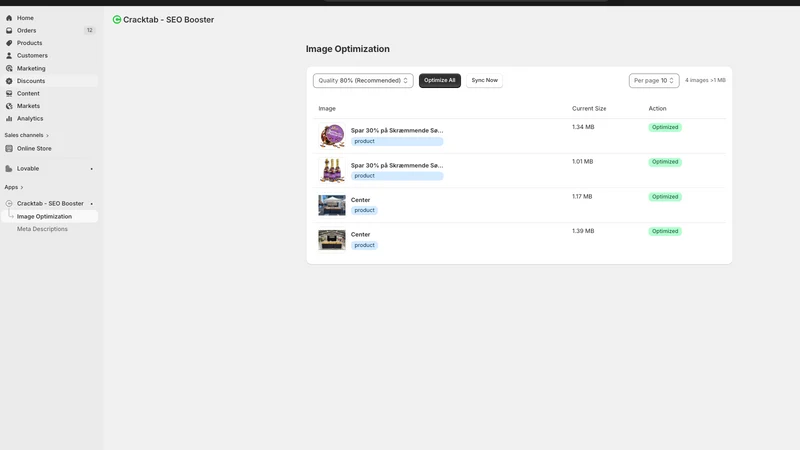
Task: Go to Customers section
Action: coord(49,56)
